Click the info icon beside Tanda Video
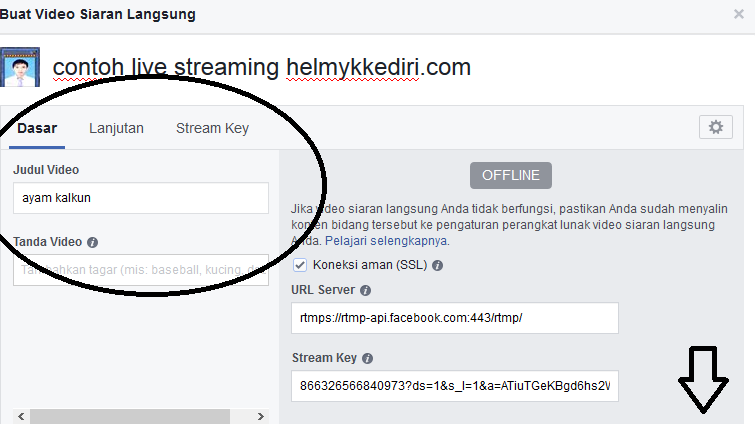Screen dimensions: 755x424 (92, 243)
